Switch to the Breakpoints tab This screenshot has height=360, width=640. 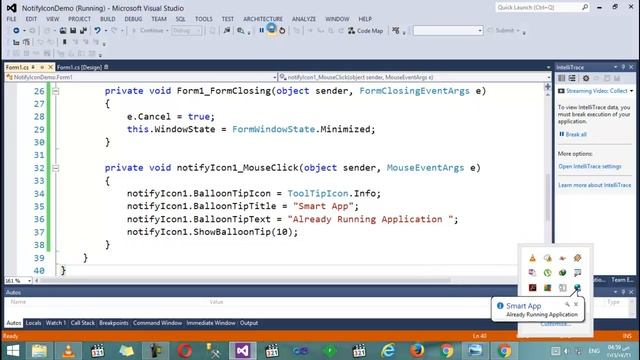click(113, 323)
